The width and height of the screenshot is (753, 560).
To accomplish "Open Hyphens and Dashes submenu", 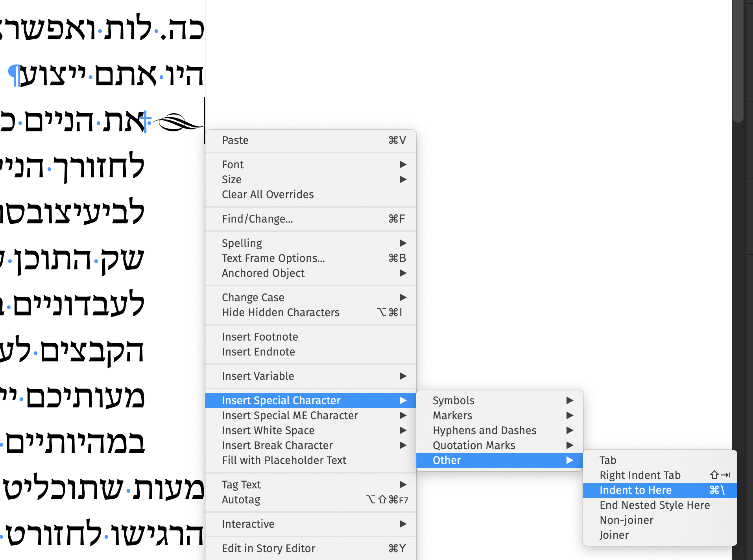I will [500, 430].
